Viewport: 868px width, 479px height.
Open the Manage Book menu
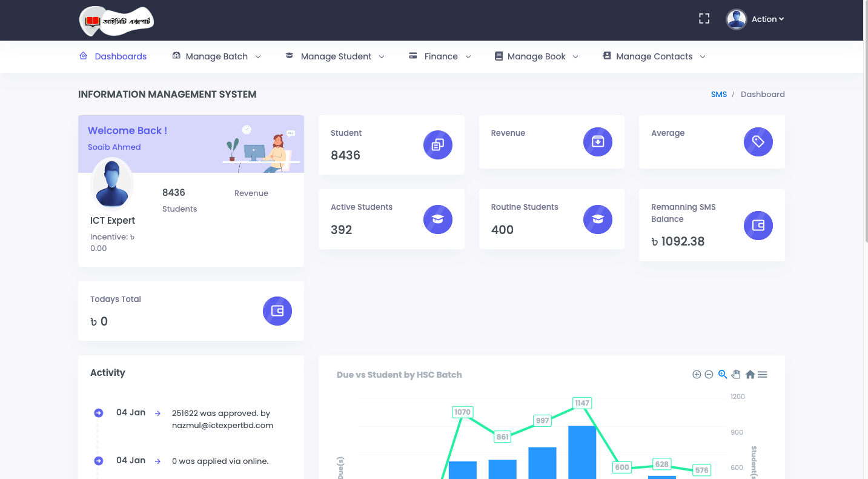tap(537, 56)
